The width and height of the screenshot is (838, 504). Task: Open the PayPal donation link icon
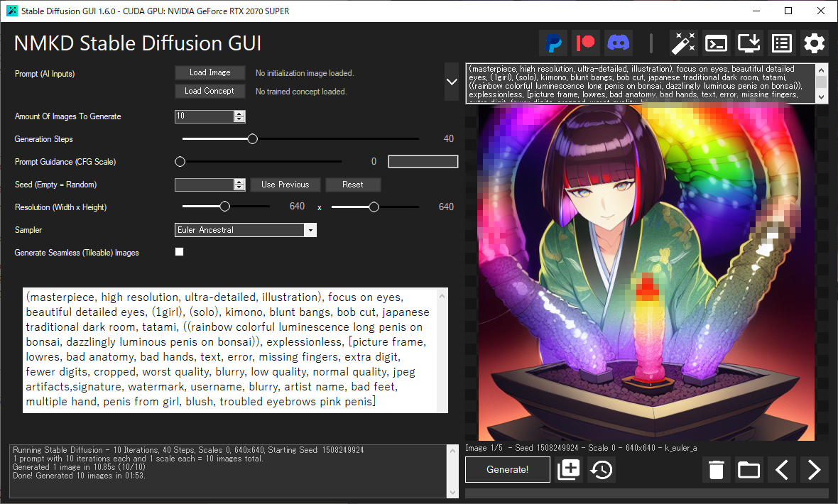(553, 43)
